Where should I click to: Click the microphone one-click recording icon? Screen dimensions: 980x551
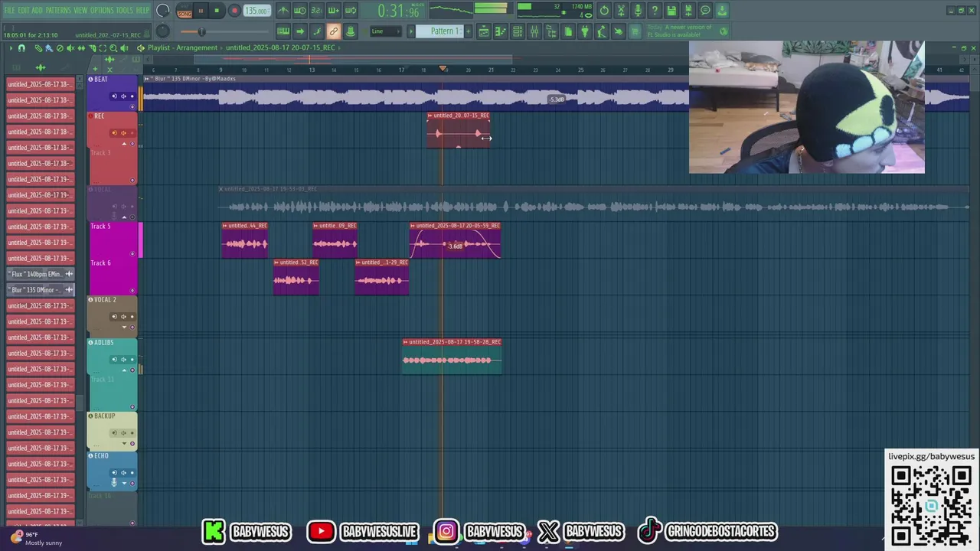(638, 11)
